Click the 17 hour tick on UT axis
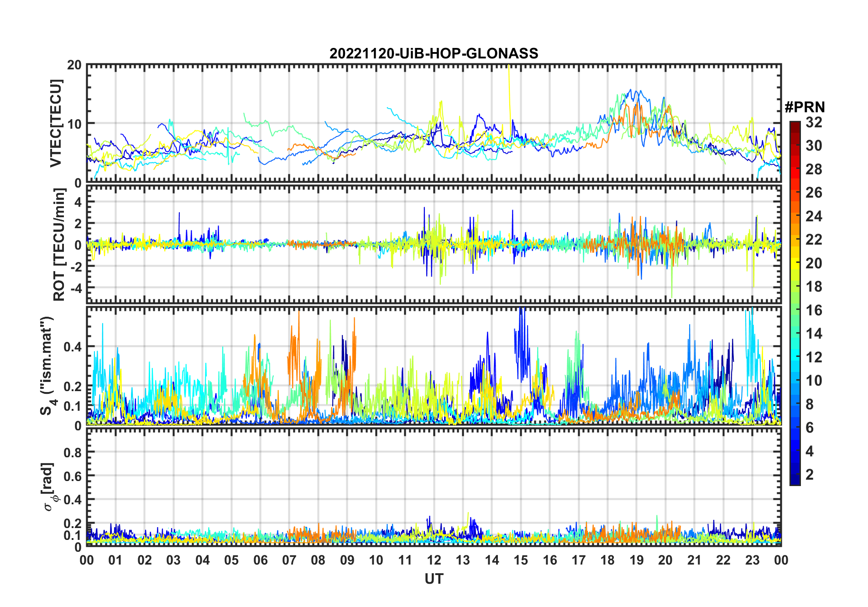Screen dimensions: 868x607 coord(579,560)
